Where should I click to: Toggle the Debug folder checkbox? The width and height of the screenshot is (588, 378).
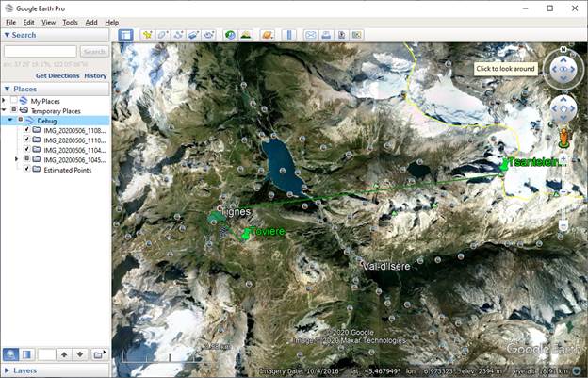tap(20, 120)
